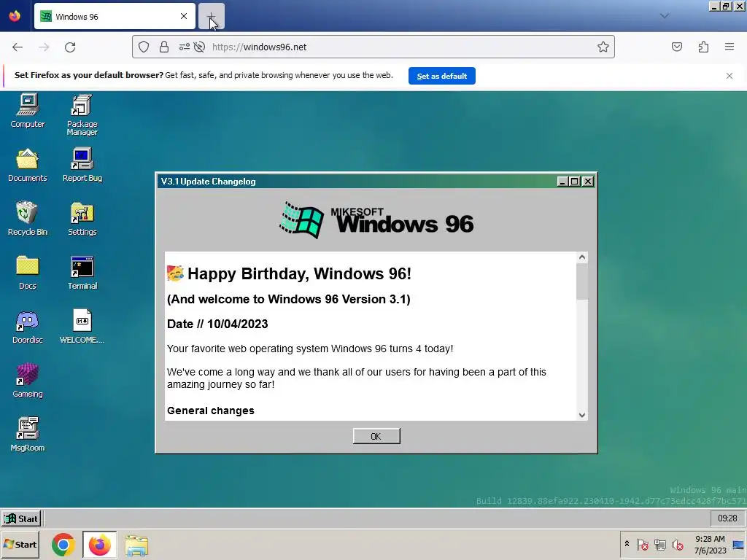Click Set as default button
Image resolution: width=747 pixels, height=560 pixels.
441,76
